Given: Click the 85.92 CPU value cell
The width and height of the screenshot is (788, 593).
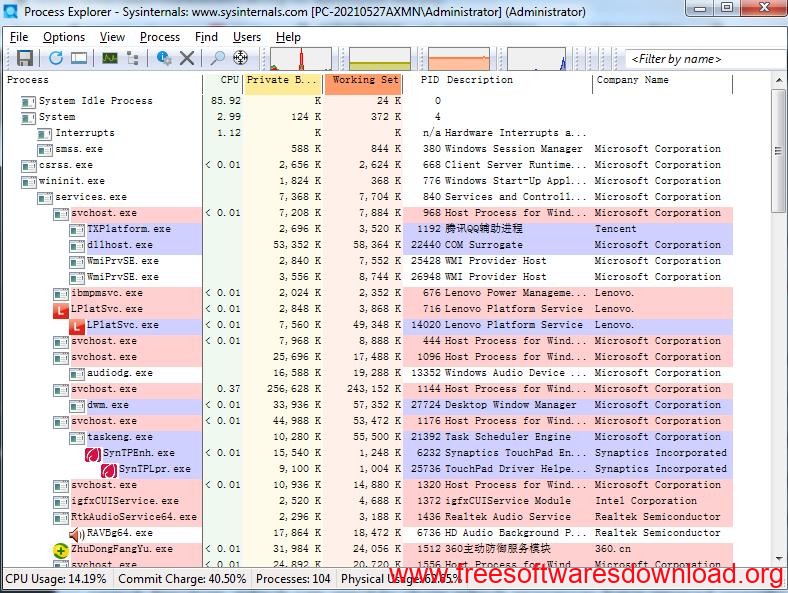Looking at the screenshot, I should coord(226,101).
